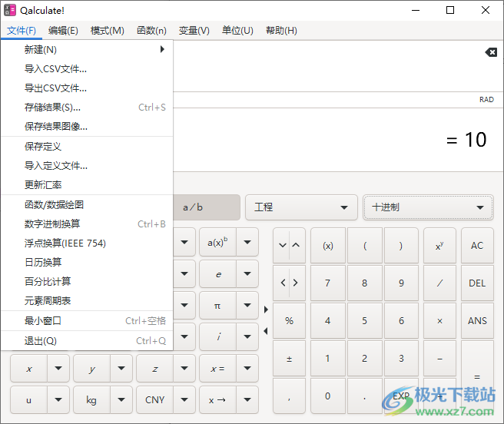The image size is (504, 424).
Task: Click the % percent key
Action: 289,321
